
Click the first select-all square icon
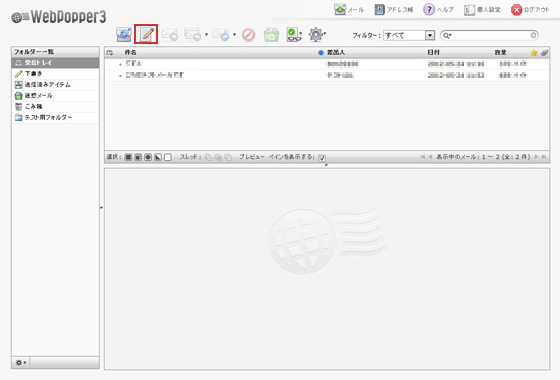click(x=128, y=157)
